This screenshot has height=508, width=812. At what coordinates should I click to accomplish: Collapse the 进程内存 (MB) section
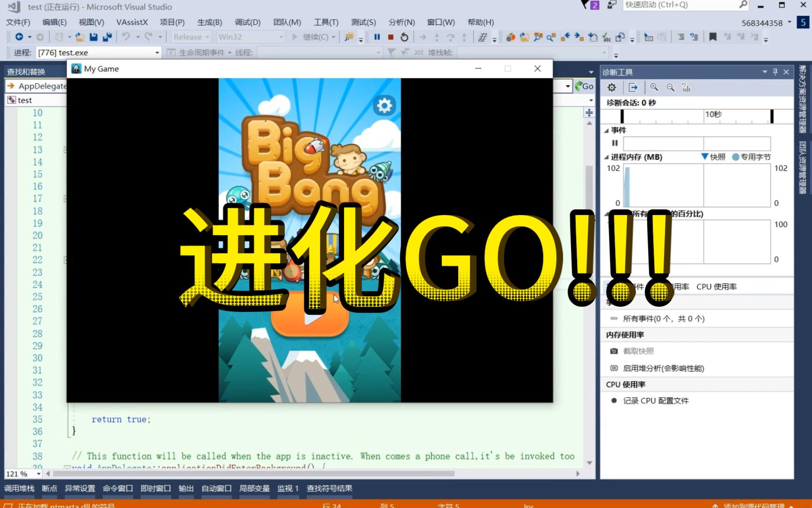[x=606, y=157]
